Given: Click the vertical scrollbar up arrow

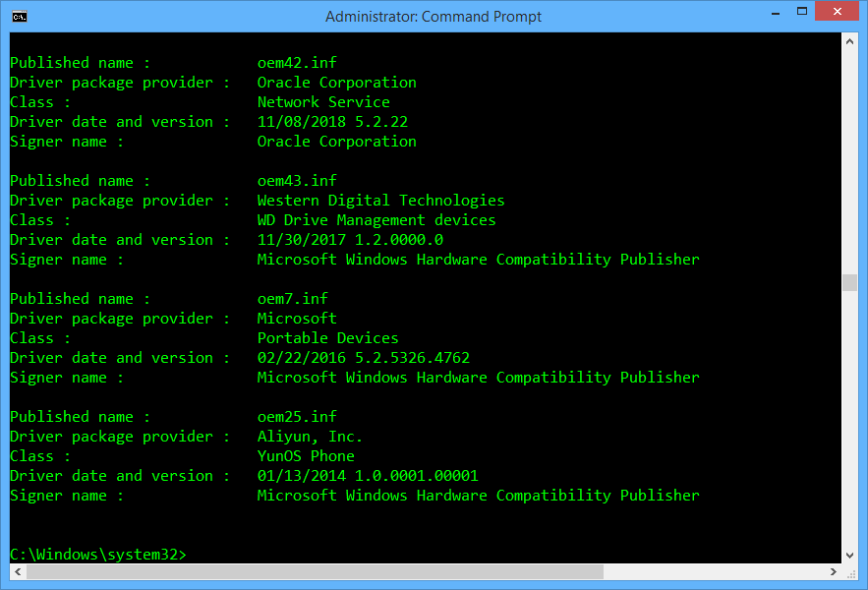Looking at the screenshot, I should pos(849,41).
